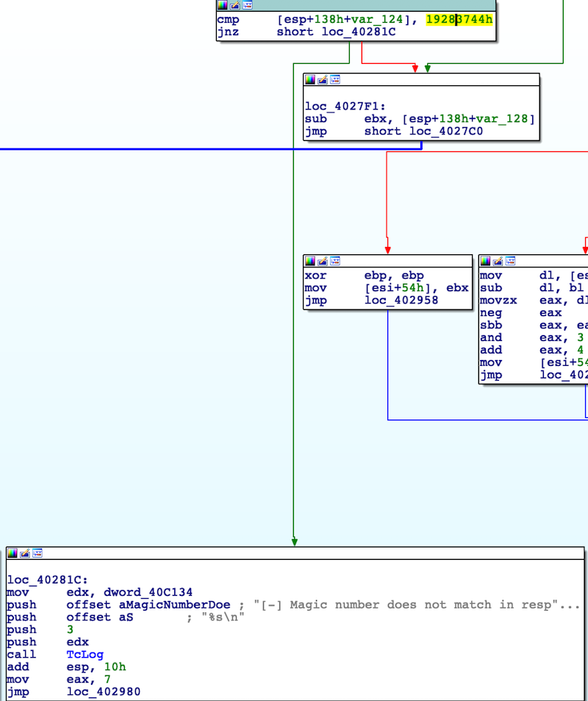Click the pencil icon on the mov dl block
588x701 pixels.
(x=497, y=261)
